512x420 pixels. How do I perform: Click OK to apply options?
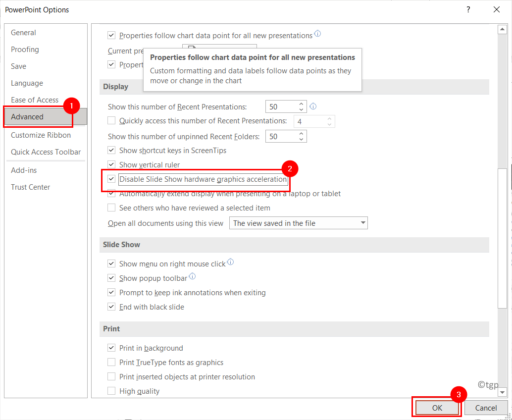pyautogui.click(x=437, y=408)
